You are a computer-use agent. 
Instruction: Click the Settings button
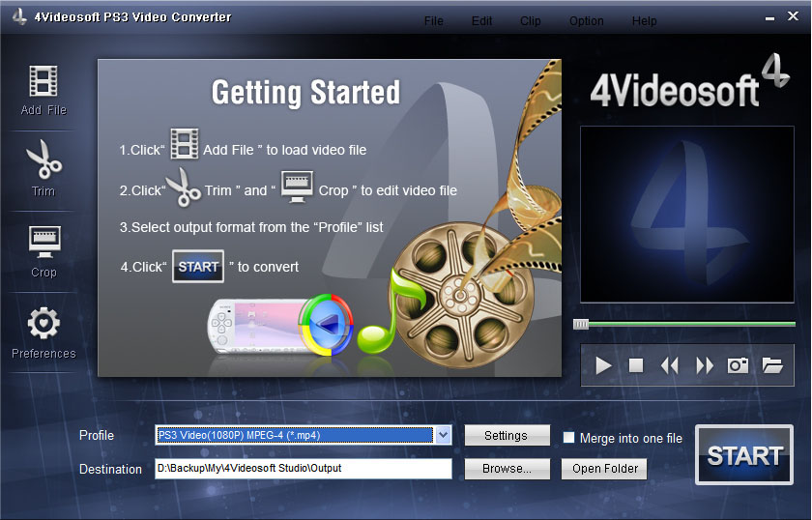pyautogui.click(x=507, y=436)
